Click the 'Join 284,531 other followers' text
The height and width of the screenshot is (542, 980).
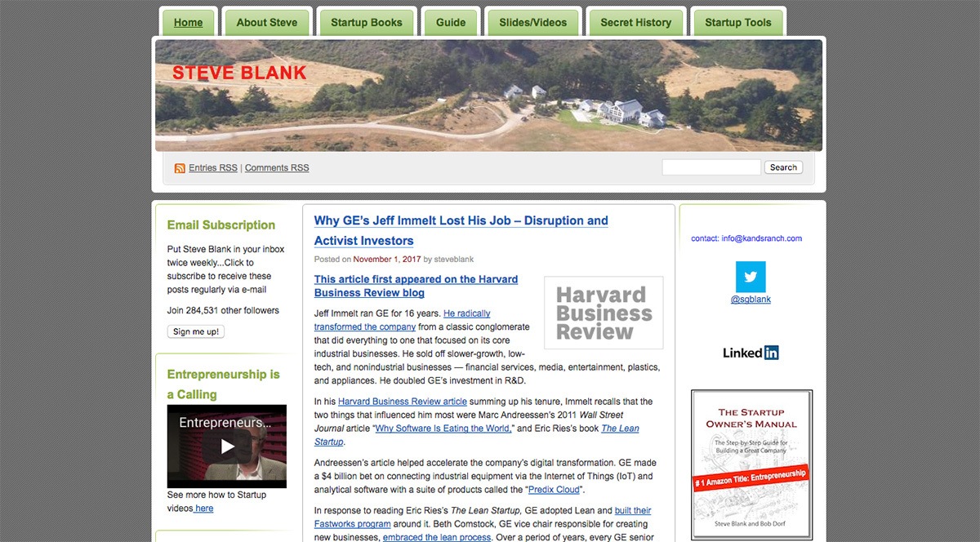[x=223, y=310]
